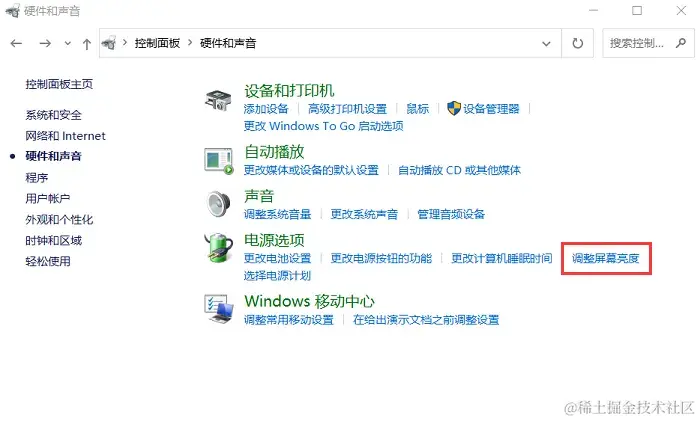700x421 pixels.
Task: Click the Power Options battery icon
Action: 219,248
